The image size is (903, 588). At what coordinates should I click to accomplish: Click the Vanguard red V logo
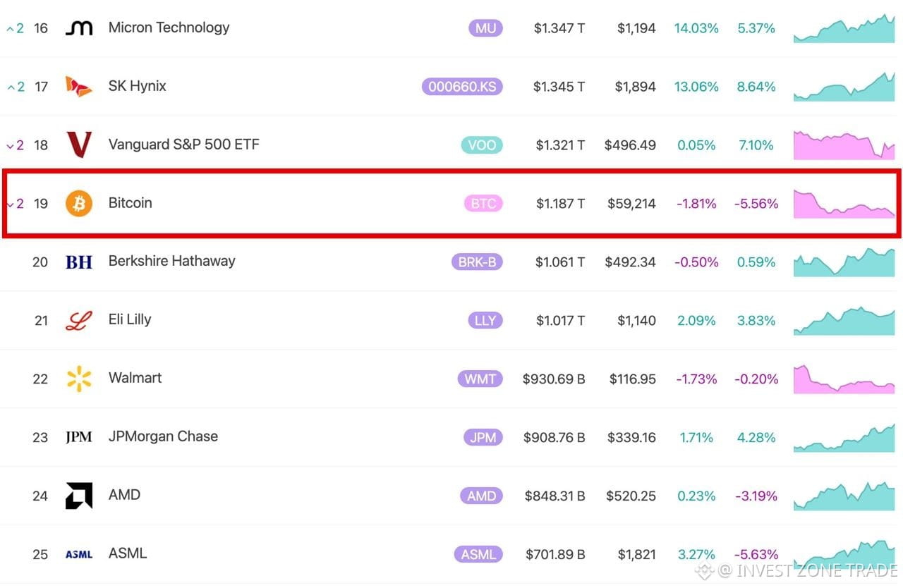pyautogui.click(x=79, y=145)
